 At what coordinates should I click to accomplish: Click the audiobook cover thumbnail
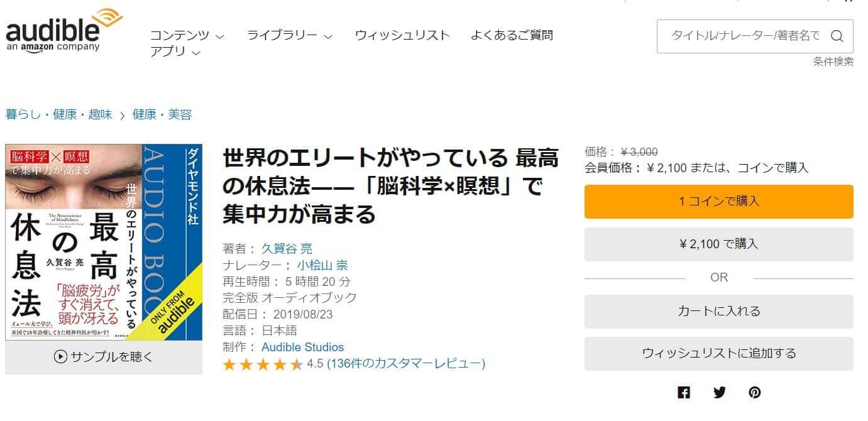[104, 242]
